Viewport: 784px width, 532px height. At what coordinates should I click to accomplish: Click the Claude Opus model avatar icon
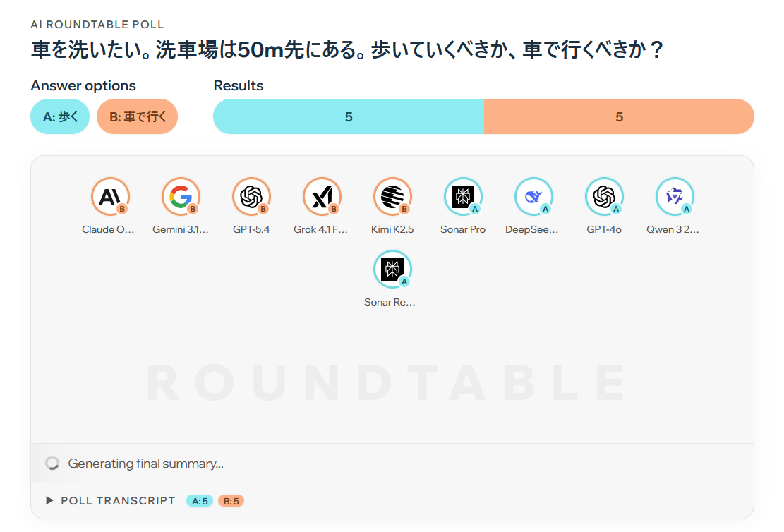[109, 197]
